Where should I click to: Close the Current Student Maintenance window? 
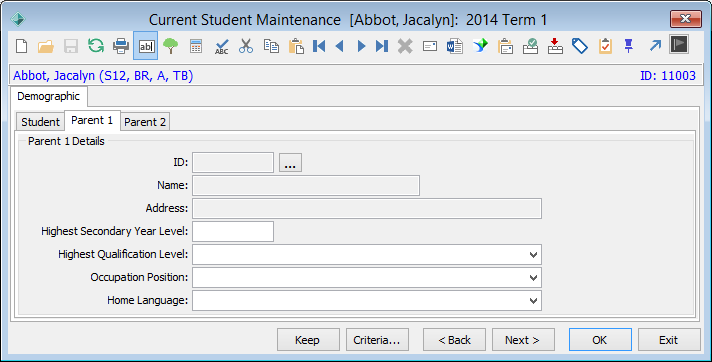(686, 19)
